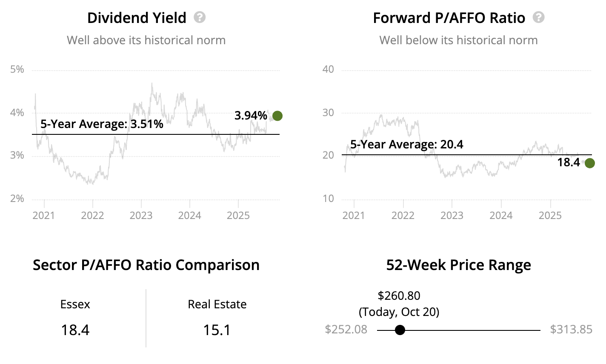Click the Forward P/AFFO Ratio help icon
This screenshot has width=606, height=364.
tap(538, 17)
